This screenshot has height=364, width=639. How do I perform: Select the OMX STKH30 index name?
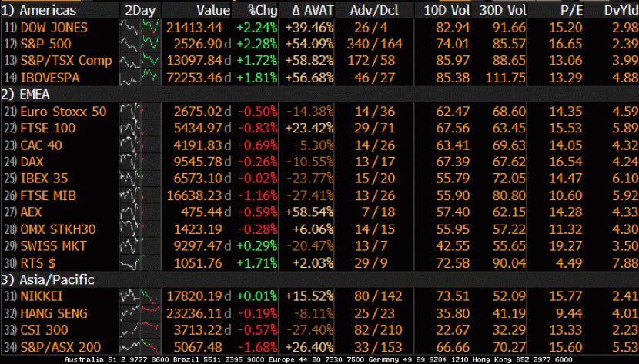[58, 229]
